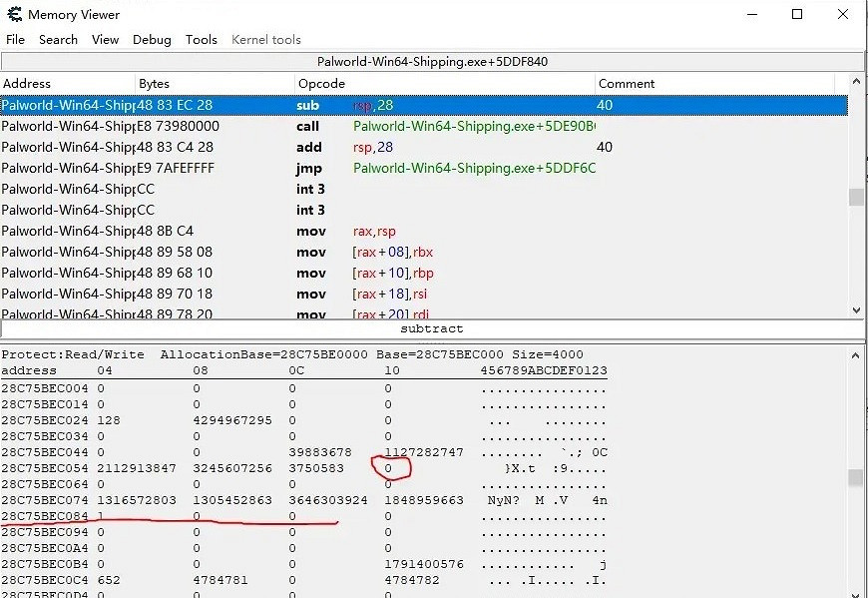Screen dimensions: 868x598
Task: Maximize the Memory Viewer window
Action: (797, 14)
